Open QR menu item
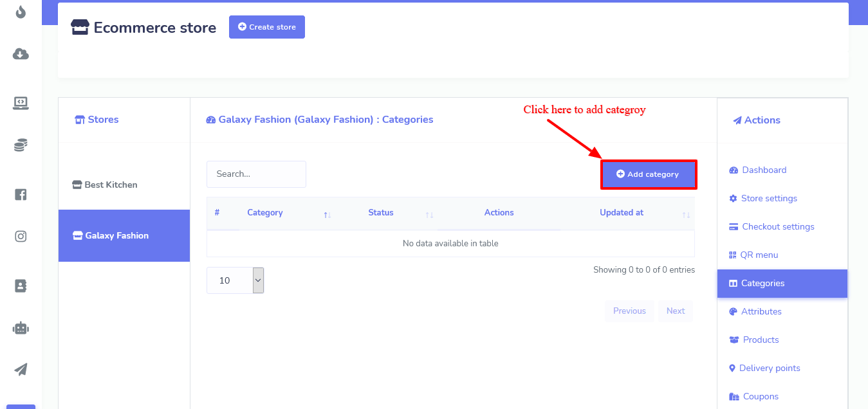The height and width of the screenshot is (409, 868). [x=782, y=255]
